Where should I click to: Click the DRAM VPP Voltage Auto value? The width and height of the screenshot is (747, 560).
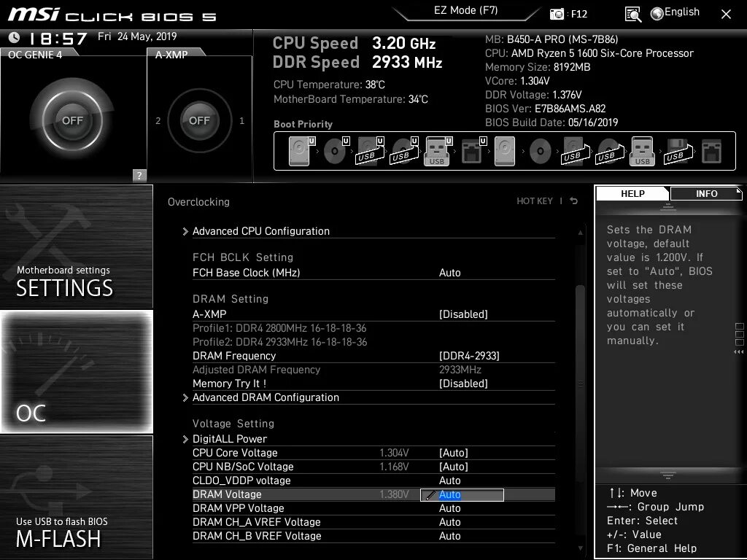[x=449, y=508]
